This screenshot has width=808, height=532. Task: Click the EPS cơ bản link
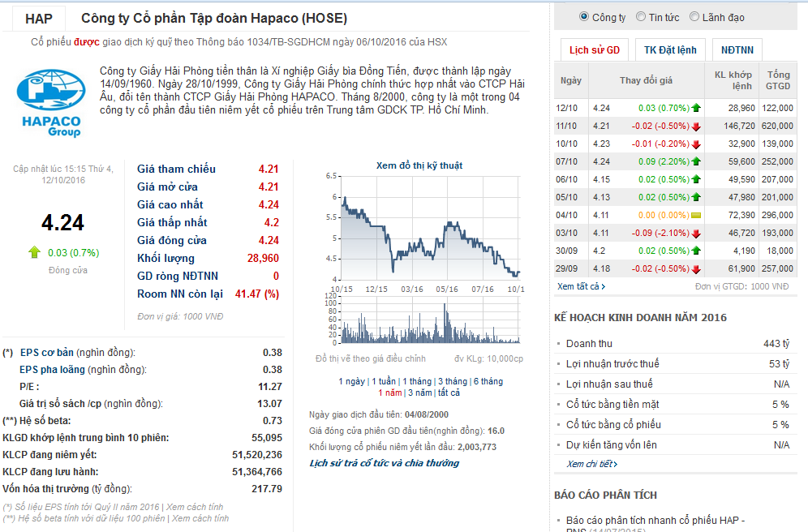click(46, 353)
